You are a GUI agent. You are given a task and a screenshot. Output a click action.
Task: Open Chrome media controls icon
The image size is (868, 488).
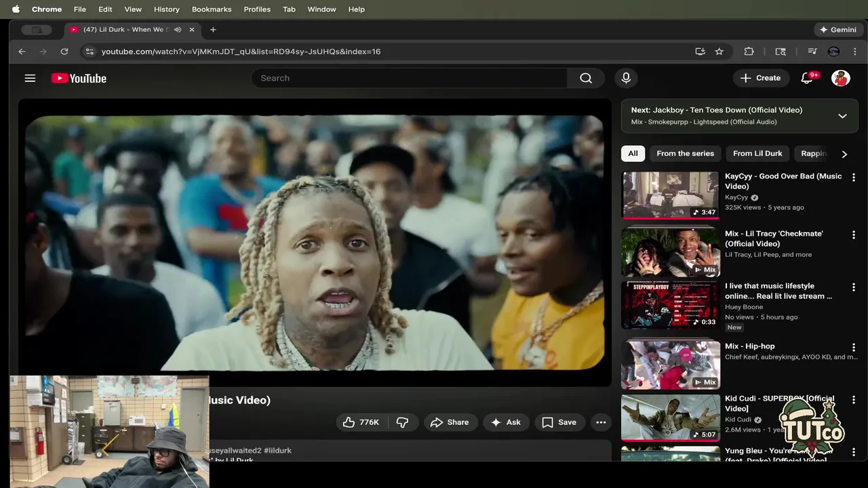click(x=812, y=52)
